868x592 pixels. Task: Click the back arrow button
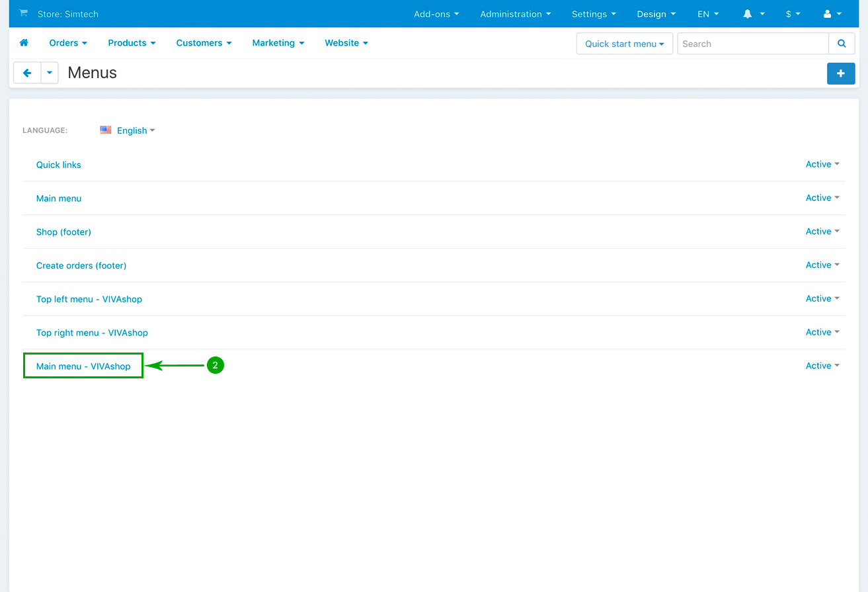tap(27, 73)
